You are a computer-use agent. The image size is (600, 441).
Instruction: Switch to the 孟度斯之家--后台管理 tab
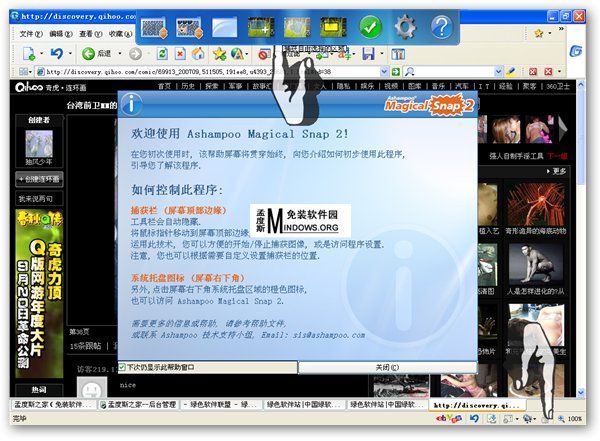tap(138, 405)
